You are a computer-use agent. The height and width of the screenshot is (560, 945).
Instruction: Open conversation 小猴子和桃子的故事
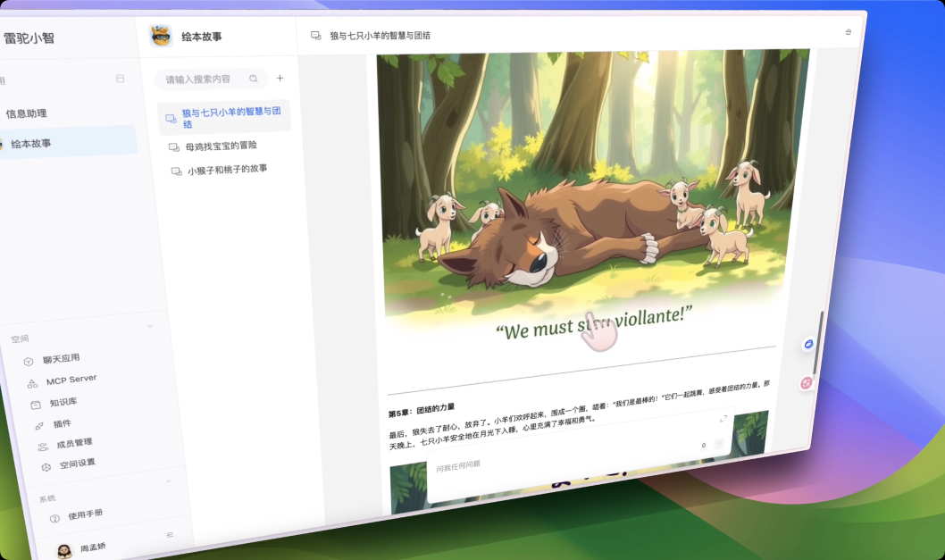click(227, 170)
